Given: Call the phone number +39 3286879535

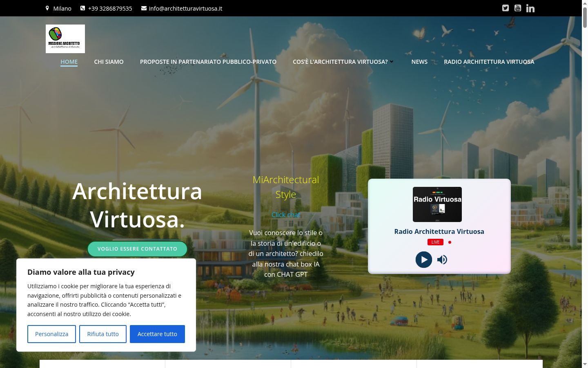Looking at the screenshot, I should click(110, 8).
